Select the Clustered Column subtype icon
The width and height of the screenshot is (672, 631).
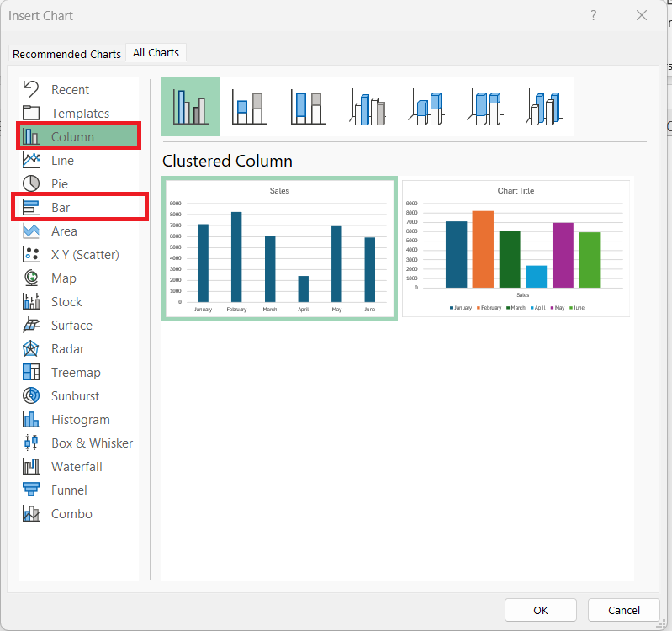coord(191,107)
